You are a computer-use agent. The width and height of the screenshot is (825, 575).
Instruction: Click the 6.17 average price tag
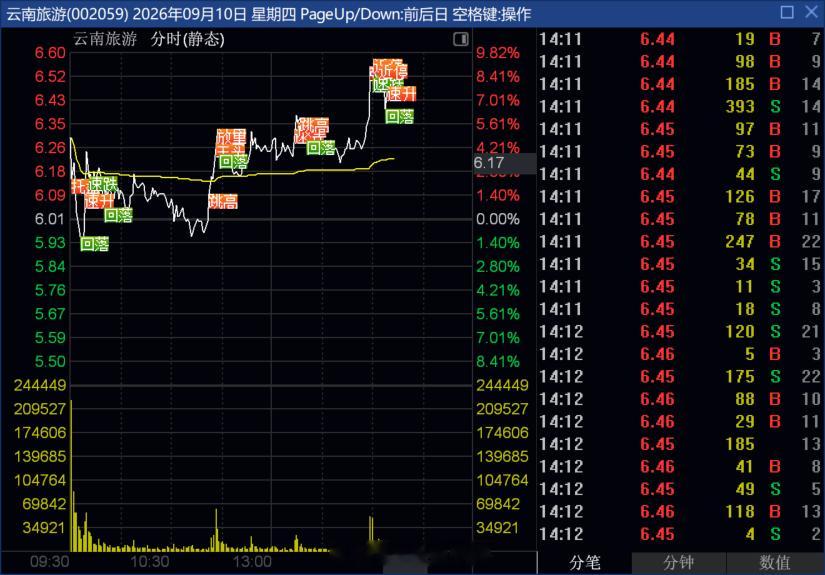click(504, 163)
